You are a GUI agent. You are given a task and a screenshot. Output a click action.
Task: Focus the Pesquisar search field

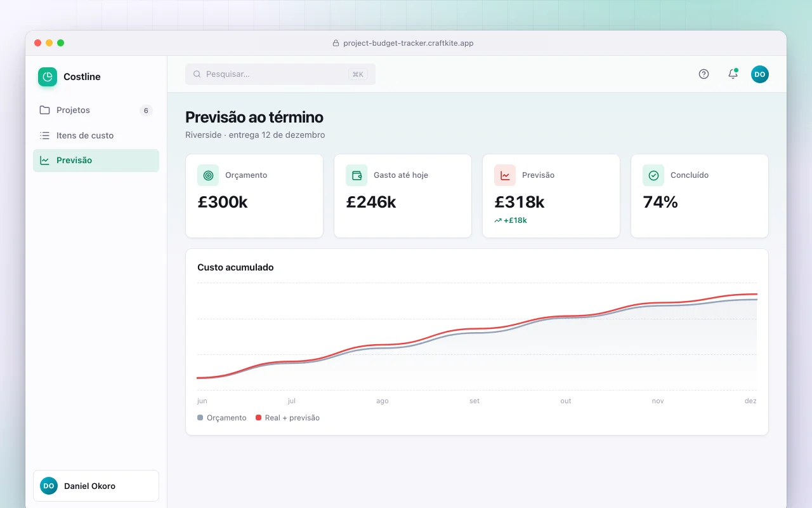[x=280, y=74]
